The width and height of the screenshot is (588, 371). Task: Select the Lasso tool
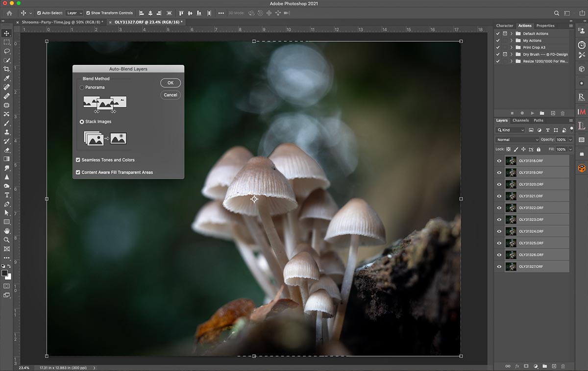[x=7, y=51]
